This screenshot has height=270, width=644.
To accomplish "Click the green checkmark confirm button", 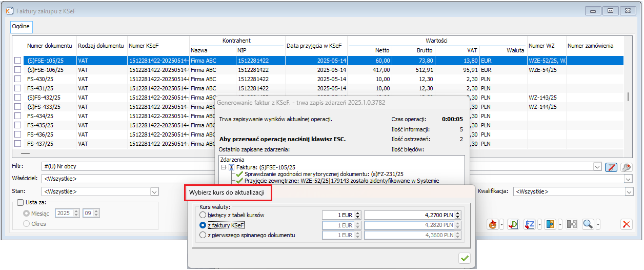I will click(465, 258).
